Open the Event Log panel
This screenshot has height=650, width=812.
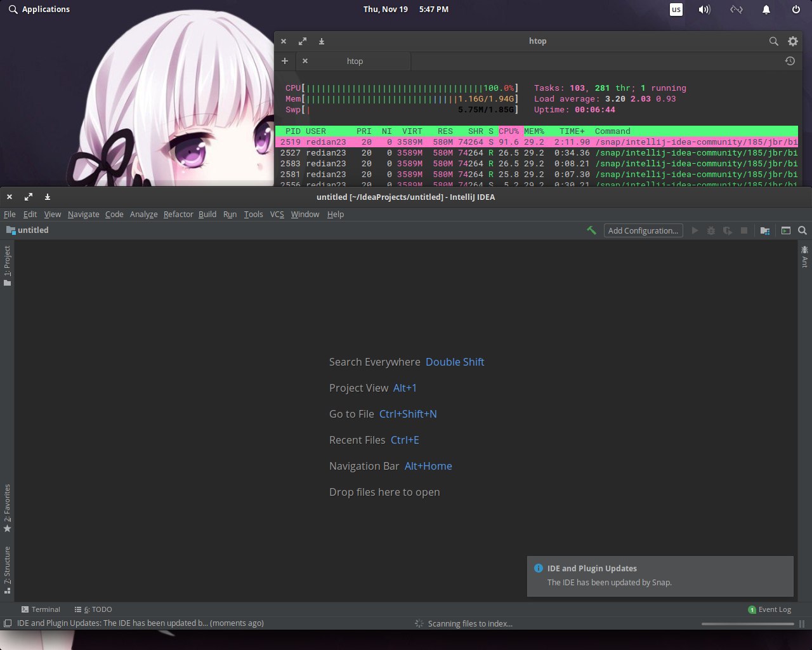point(769,609)
